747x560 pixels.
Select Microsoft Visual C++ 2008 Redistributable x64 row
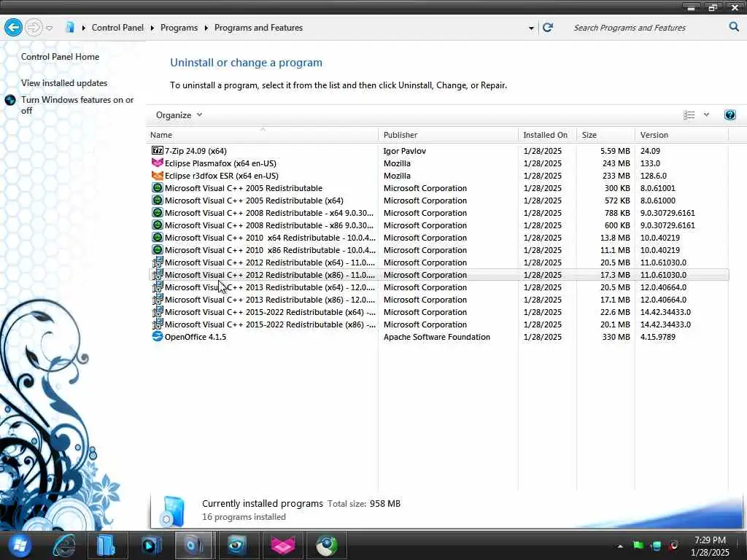pos(438,213)
